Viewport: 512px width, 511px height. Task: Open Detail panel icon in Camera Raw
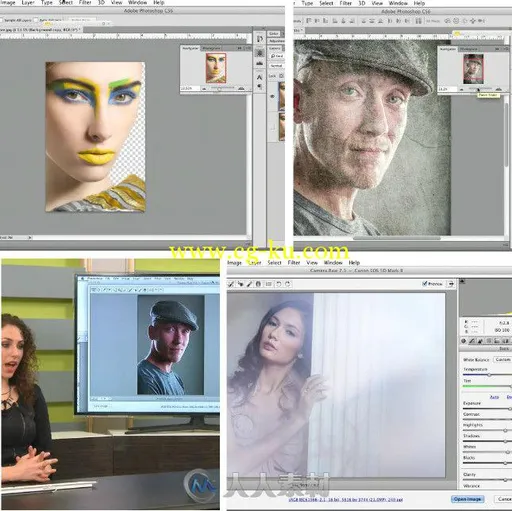click(x=480, y=341)
